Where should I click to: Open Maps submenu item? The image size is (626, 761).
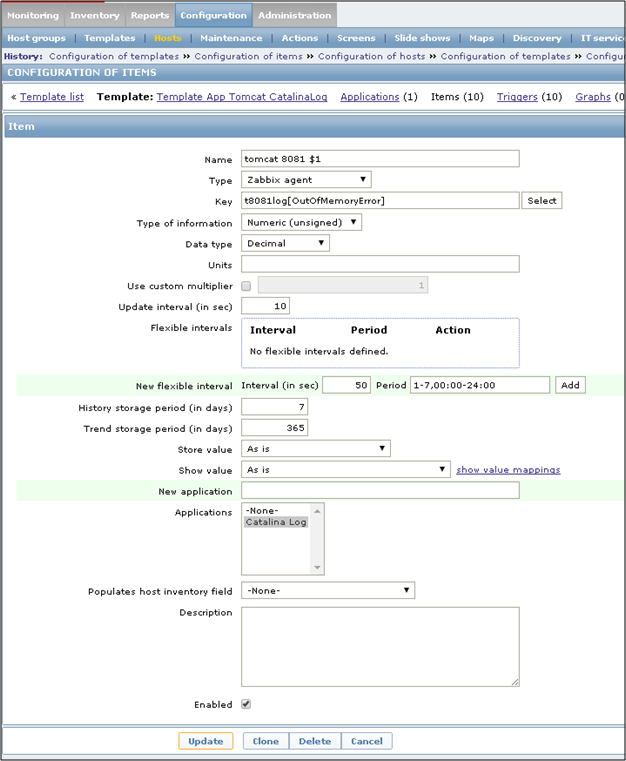click(x=481, y=38)
